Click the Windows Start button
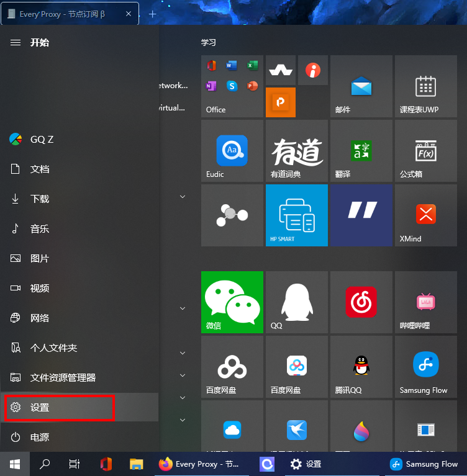 coord(15,464)
